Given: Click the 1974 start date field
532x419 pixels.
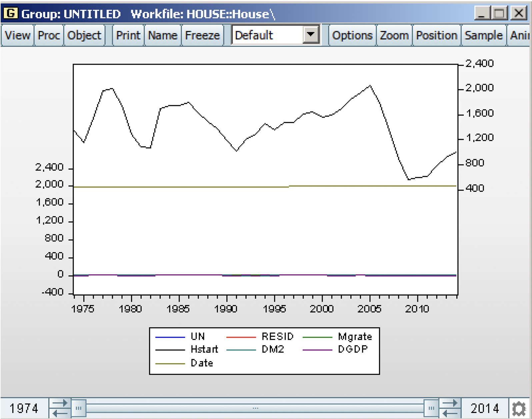Looking at the screenshot, I should [x=24, y=408].
